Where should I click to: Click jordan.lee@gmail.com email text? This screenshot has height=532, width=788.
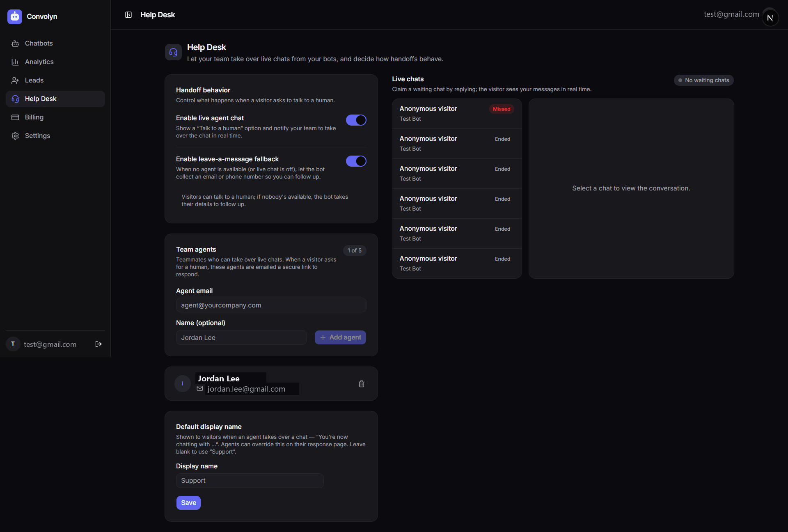point(246,389)
